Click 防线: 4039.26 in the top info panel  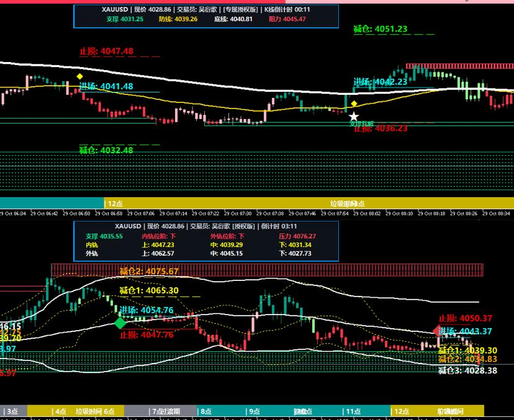click(x=178, y=19)
